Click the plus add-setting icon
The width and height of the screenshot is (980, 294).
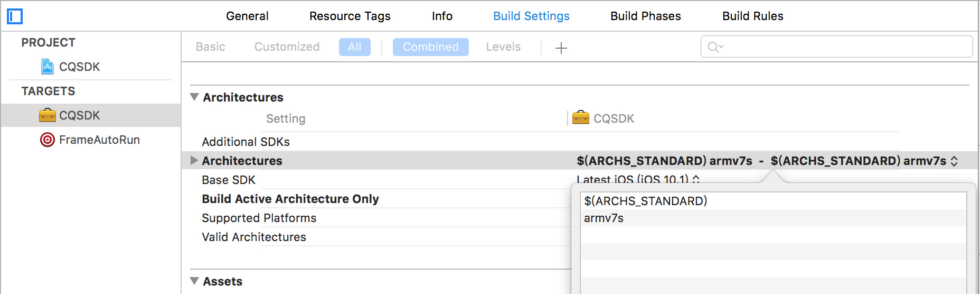(x=561, y=48)
